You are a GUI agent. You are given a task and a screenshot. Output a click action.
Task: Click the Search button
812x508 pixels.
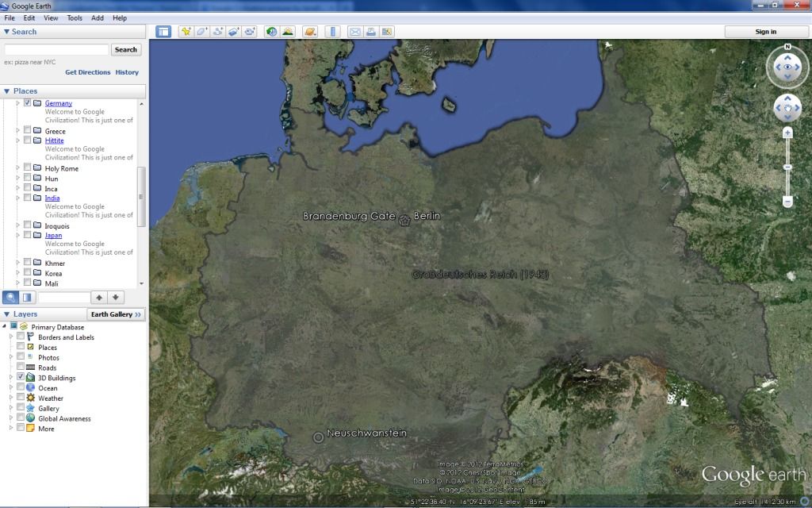[126, 50]
